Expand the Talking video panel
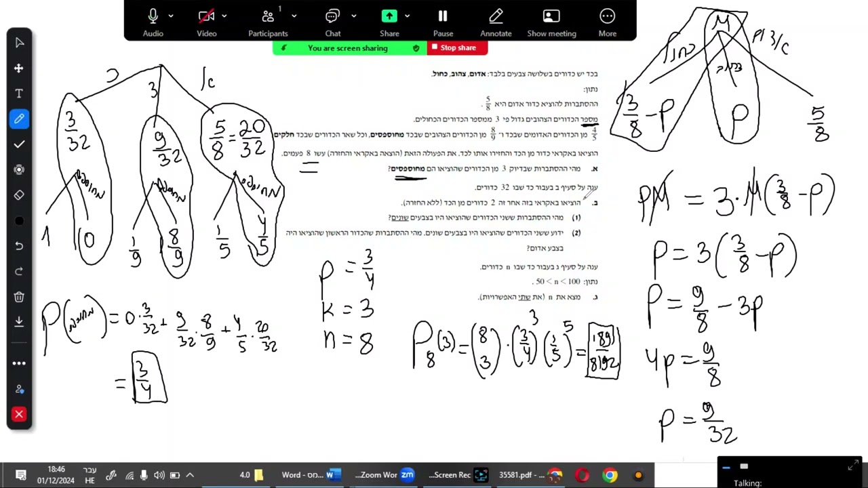The height and width of the screenshot is (488, 868). pyautogui.click(x=853, y=466)
